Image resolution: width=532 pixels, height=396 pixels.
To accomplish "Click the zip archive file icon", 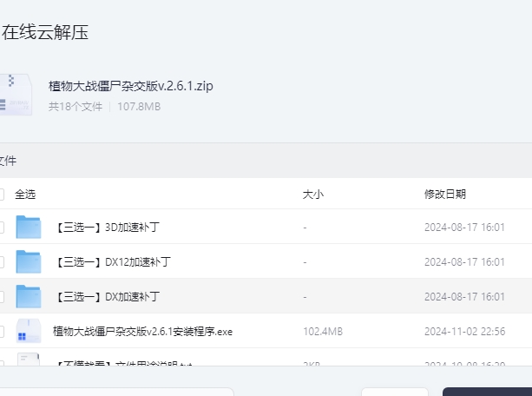I will click(16, 95).
